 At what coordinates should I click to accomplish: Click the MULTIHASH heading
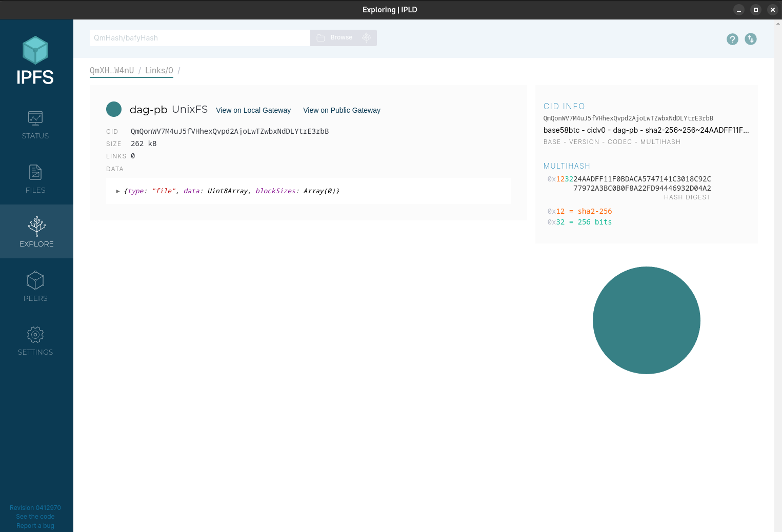[567, 166]
